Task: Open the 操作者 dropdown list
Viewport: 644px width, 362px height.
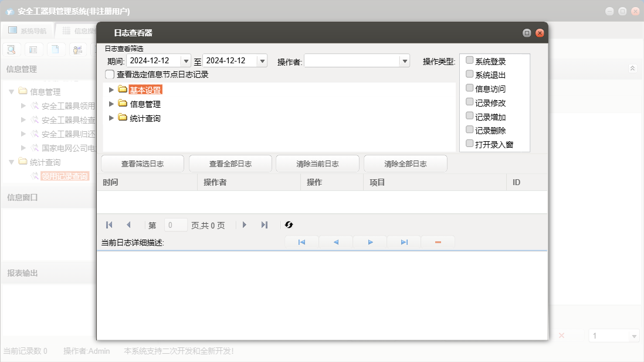Action: [x=404, y=61]
